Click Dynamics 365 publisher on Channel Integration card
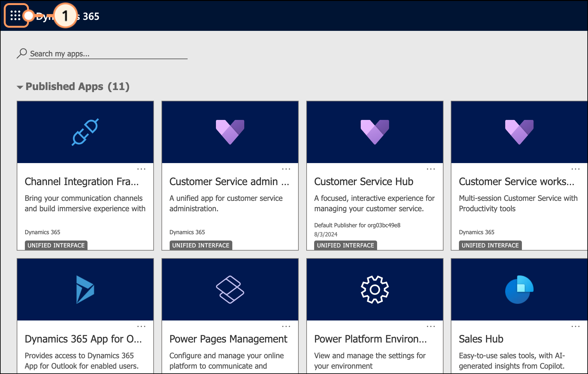Viewport: 588px width, 374px height. point(42,232)
